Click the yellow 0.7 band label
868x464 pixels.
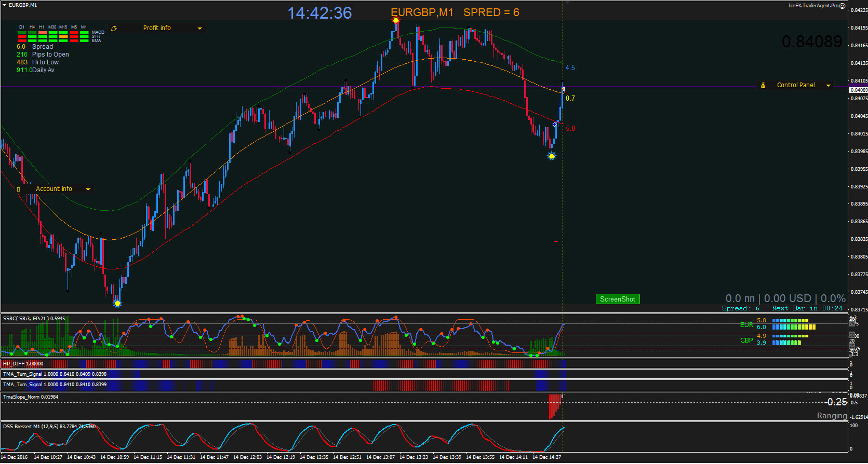click(x=570, y=99)
